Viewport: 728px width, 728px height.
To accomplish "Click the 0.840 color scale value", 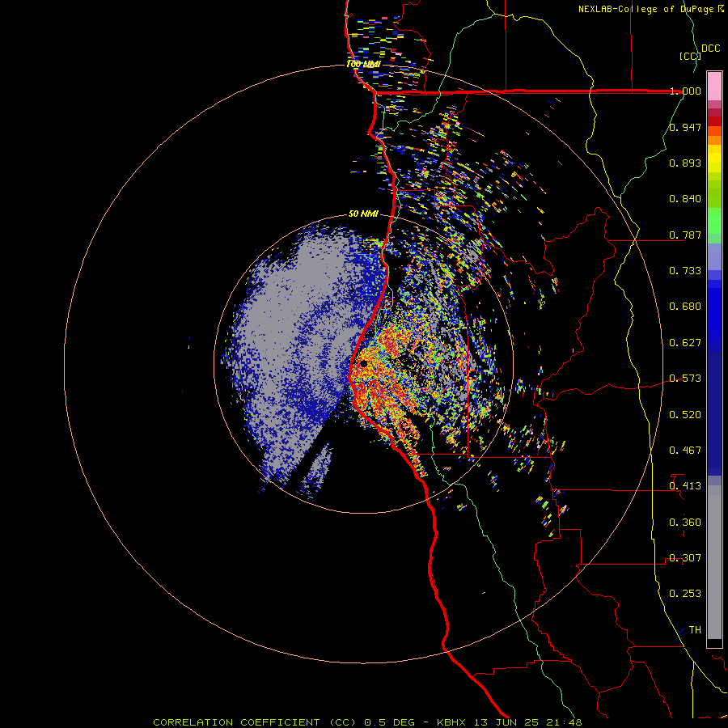I will pos(685,199).
